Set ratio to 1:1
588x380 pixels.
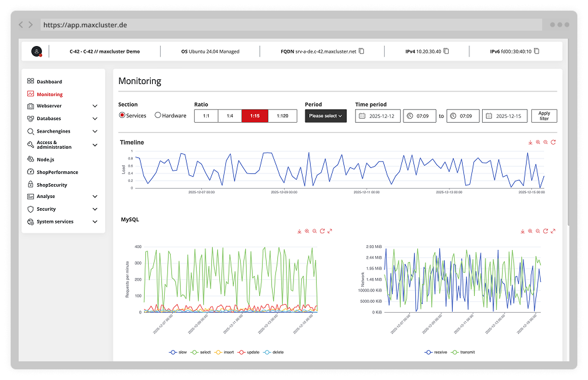(x=206, y=116)
